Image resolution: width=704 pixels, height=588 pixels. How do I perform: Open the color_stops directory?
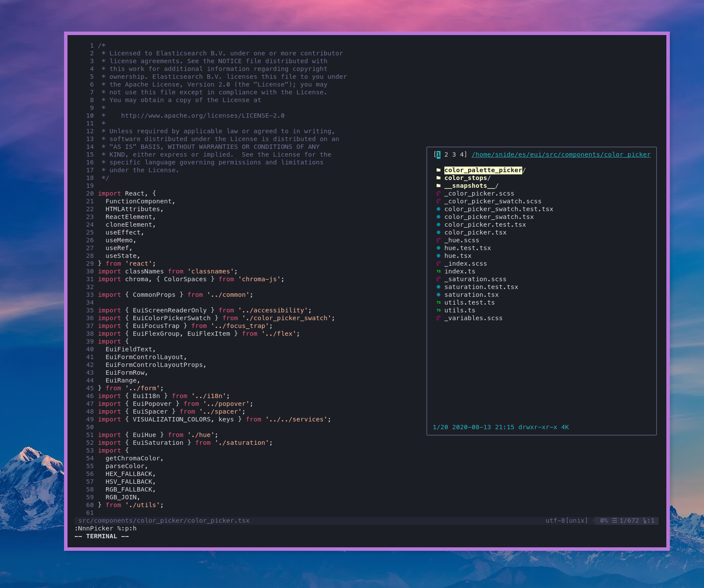point(466,178)
